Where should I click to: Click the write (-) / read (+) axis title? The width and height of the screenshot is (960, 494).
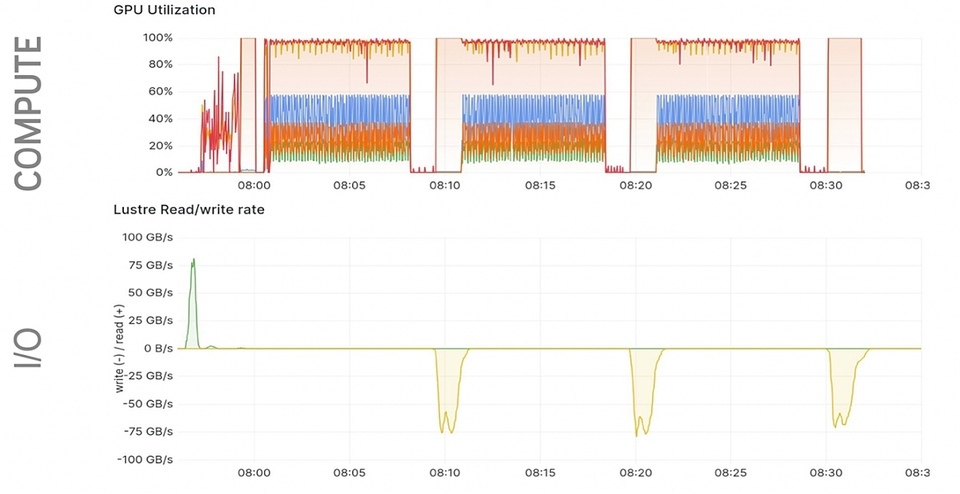(x=120, y=348)
